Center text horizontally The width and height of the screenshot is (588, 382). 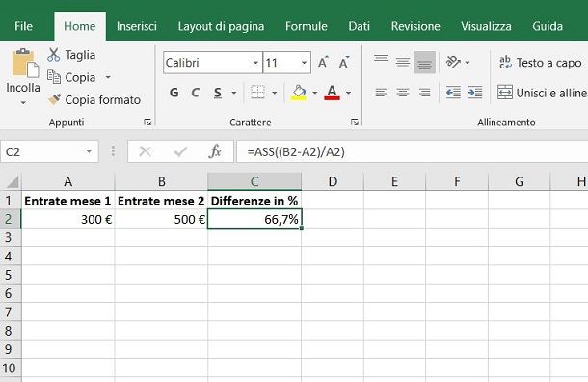(403, 93)
